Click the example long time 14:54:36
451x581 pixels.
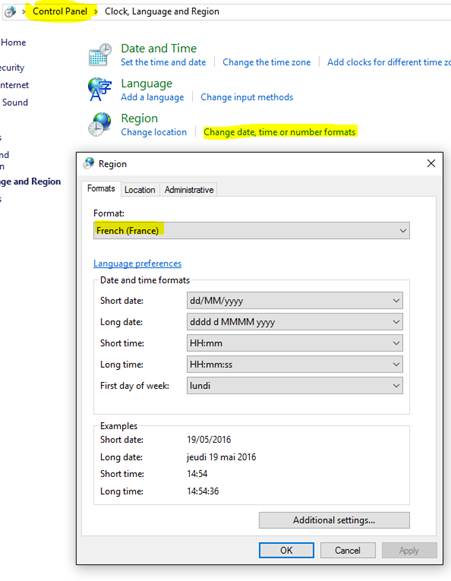(203, 491)
